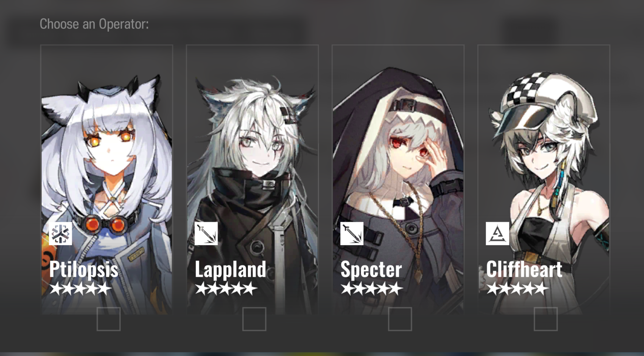Select the Cliffheart operator portrait

pyautogui.click(x=544, y=180)
